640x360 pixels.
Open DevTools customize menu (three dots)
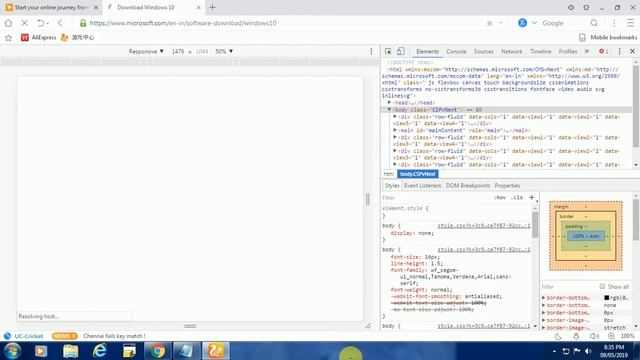[619, 51]
